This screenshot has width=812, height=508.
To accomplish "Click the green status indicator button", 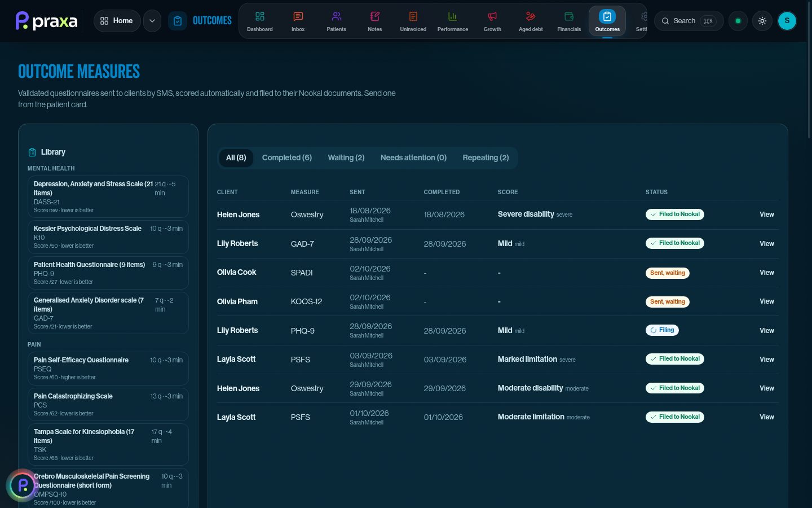I will coord(738,21).
